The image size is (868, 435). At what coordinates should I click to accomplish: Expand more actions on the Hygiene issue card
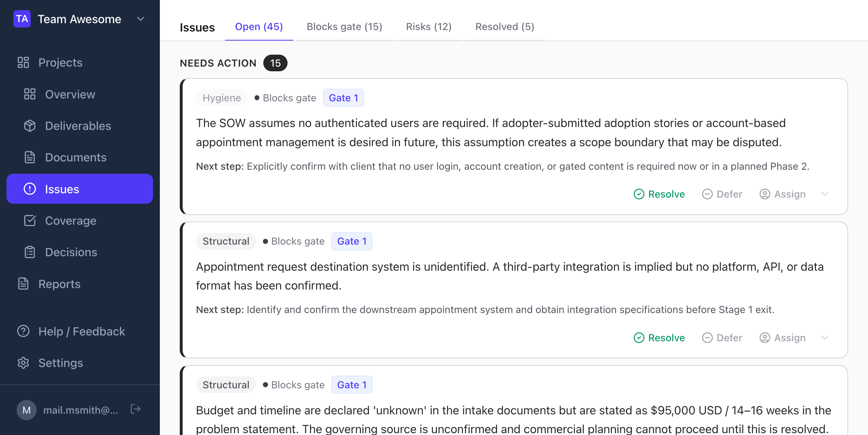click(x=825, y=194)
